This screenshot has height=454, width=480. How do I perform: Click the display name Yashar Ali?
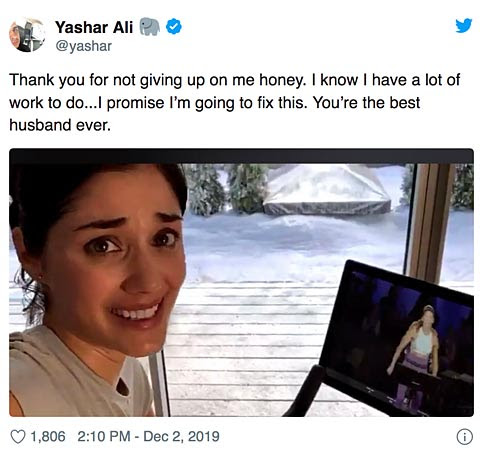[x=94, y=27]
